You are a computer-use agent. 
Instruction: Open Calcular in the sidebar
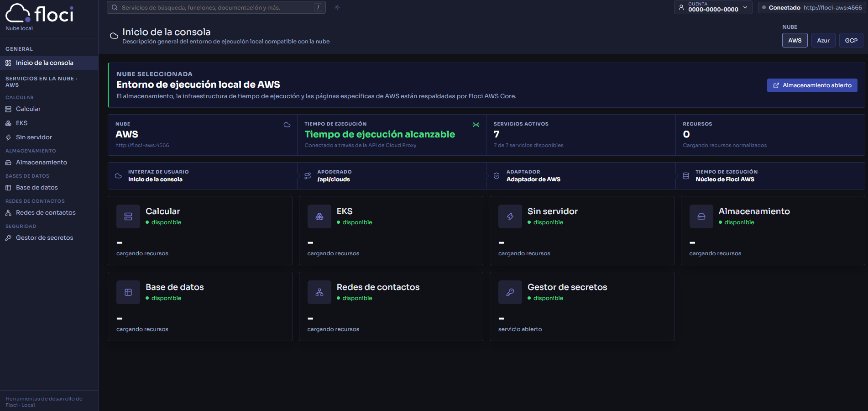point(49,109)
